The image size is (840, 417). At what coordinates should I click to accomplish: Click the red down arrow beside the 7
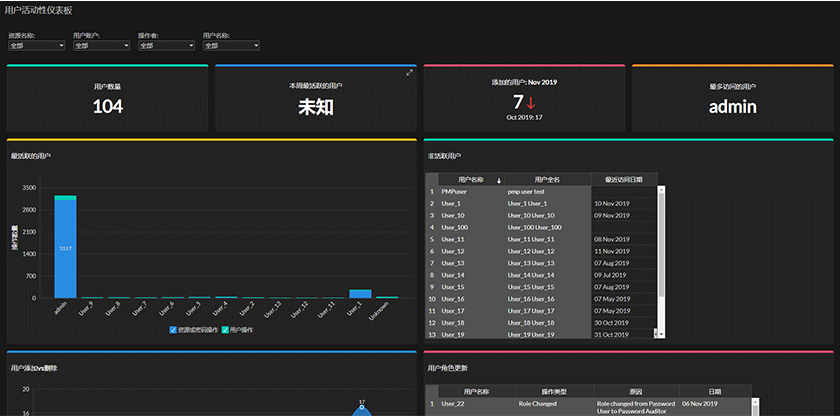pyautogui.click(x=530, y=103)
